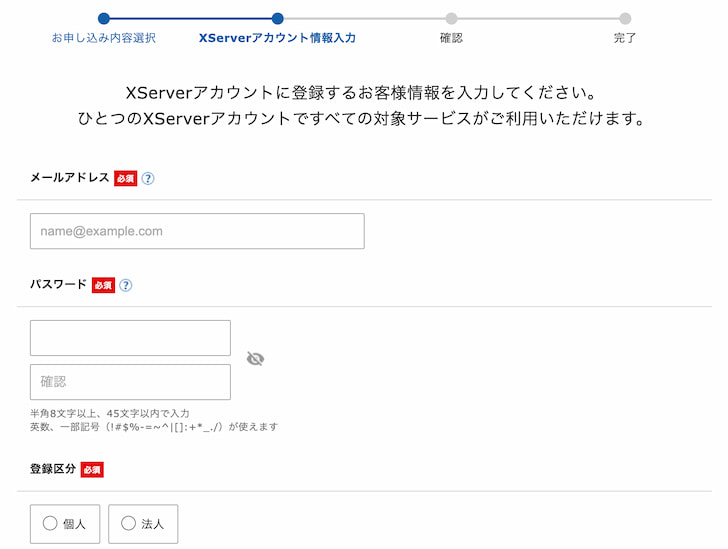Select the 個人 radio option

(x=65, y=524)
